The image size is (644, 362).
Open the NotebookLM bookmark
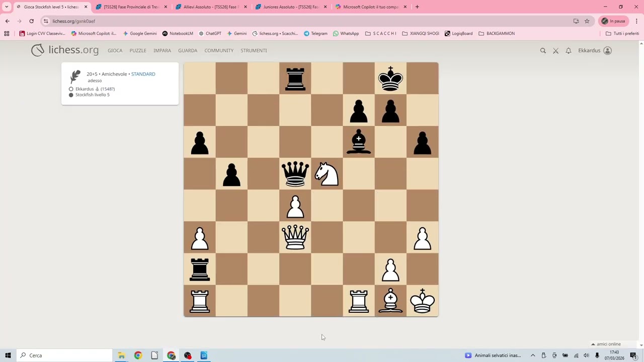(x=178, y=34)
